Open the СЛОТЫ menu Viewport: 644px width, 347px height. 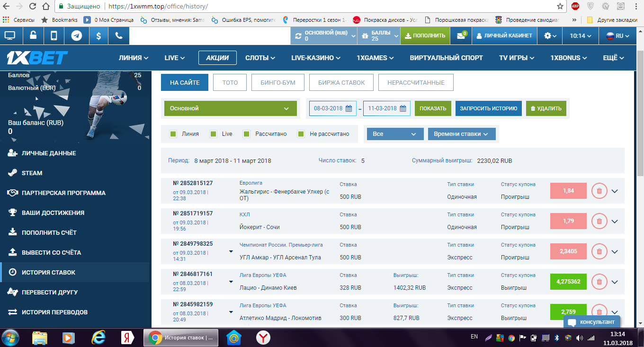pos(260,58)
